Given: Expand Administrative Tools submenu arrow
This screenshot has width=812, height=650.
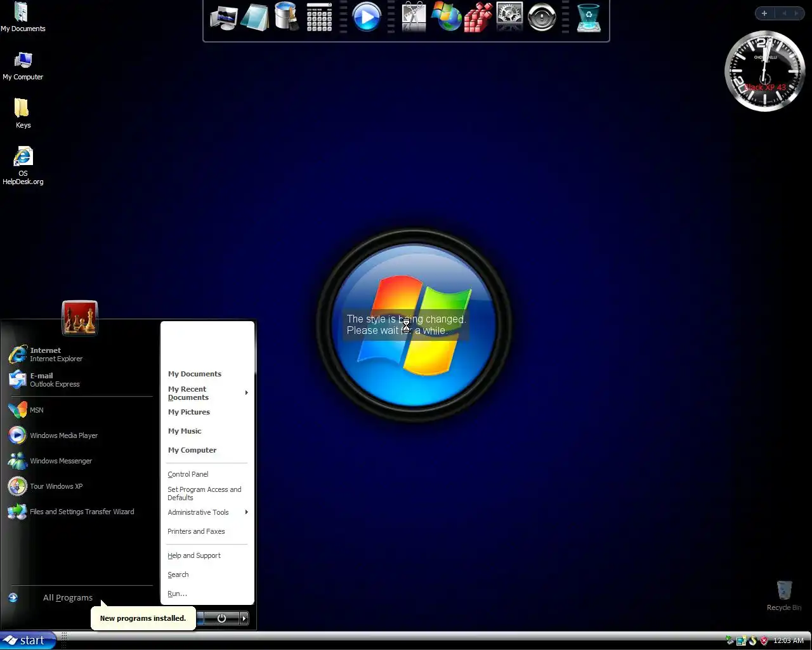Looking at the screenshot, I should (x=246, y=512).
